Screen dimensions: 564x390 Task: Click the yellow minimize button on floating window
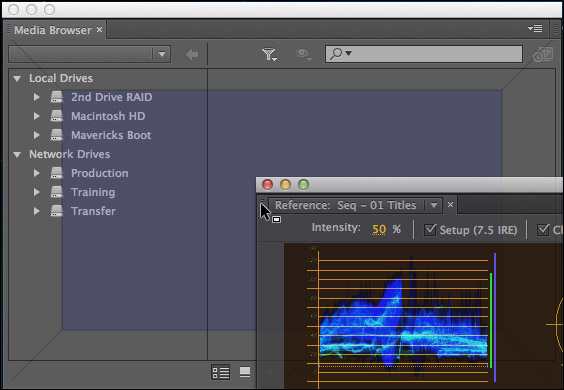285,185
